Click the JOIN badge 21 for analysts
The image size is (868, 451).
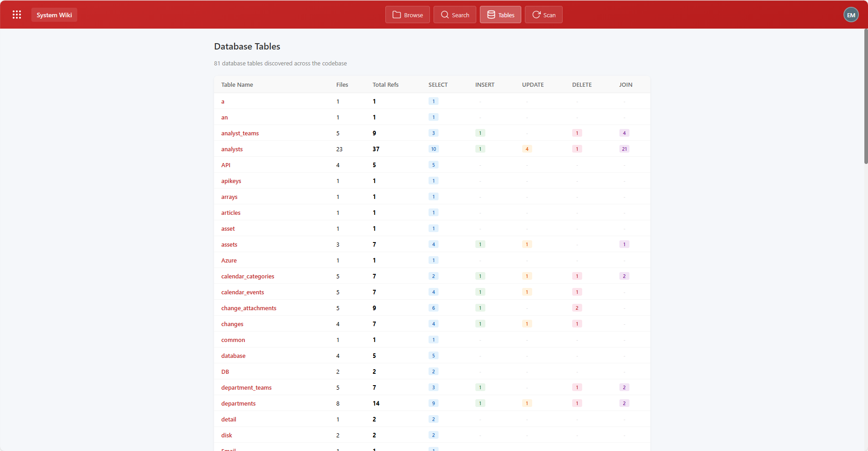click(624, 149)
